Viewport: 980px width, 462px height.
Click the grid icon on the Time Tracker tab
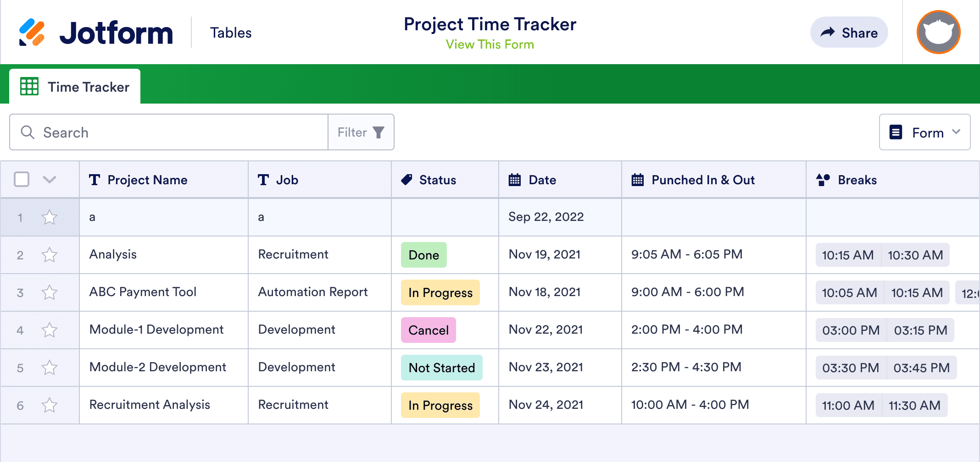(x=28, y=86)
